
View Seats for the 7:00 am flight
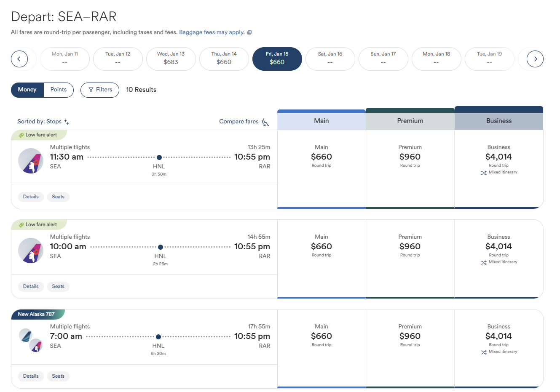point(58,376)
